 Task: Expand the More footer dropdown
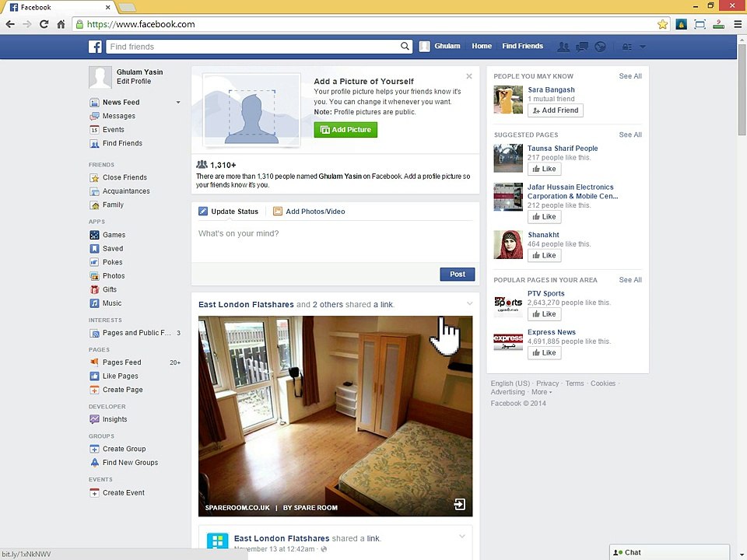click(542, 392)
